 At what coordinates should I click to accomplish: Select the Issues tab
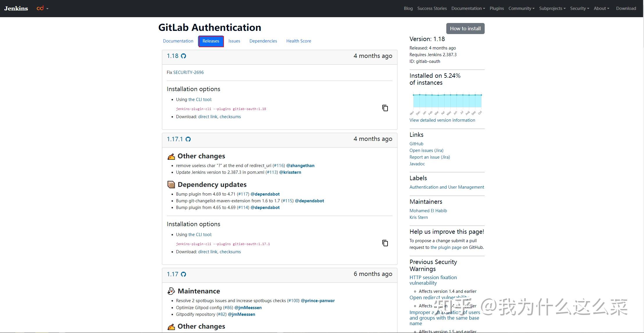[x=234, y=41]
